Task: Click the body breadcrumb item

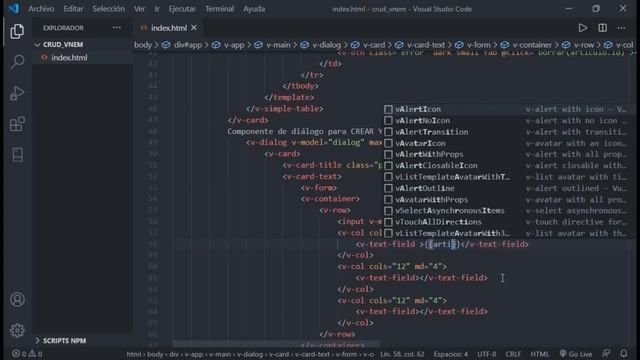Action: (x=143, y=45)
